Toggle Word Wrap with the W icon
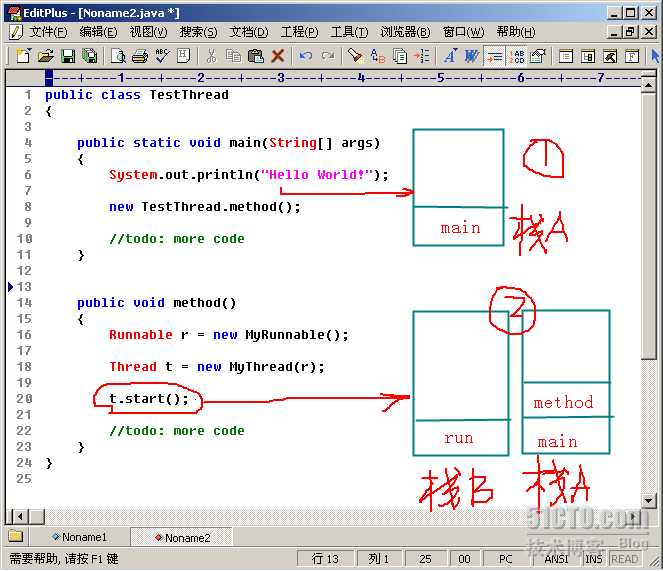This screenshot has height=571, width=663. 472,56
